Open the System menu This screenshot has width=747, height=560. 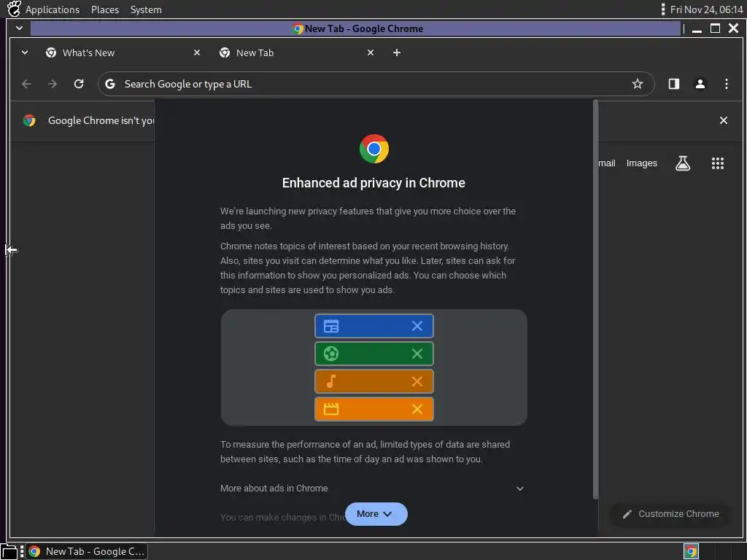click(x=146, y=9)
